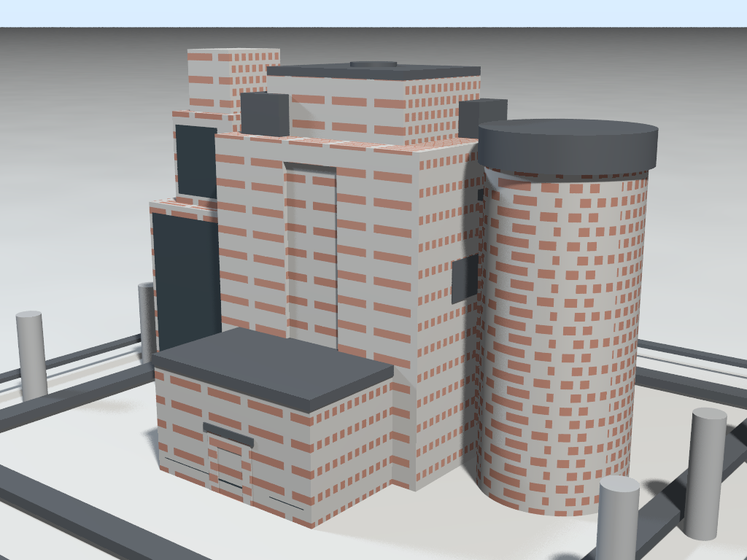Image resolution: width=747 pixels, height=560 pixels.
Task: Select the rear brick tower at top left
Action: pos(232,77)
